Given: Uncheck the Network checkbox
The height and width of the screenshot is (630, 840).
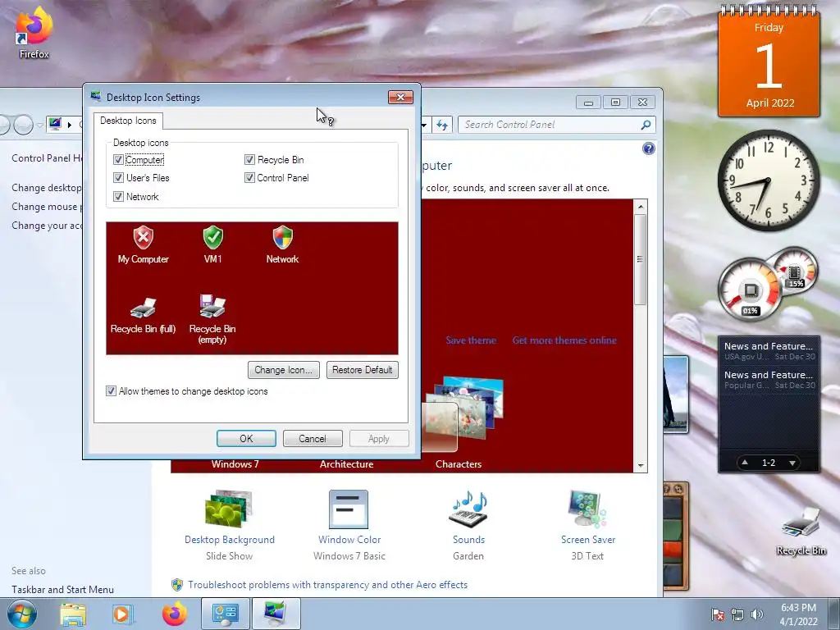Looking at the screenshot, I should (118, 196).
